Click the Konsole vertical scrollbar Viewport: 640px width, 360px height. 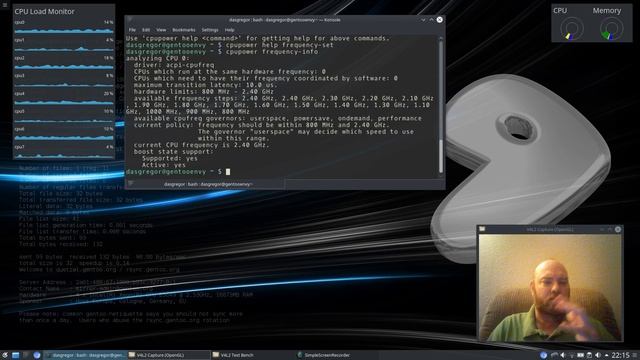click(441, 106)
